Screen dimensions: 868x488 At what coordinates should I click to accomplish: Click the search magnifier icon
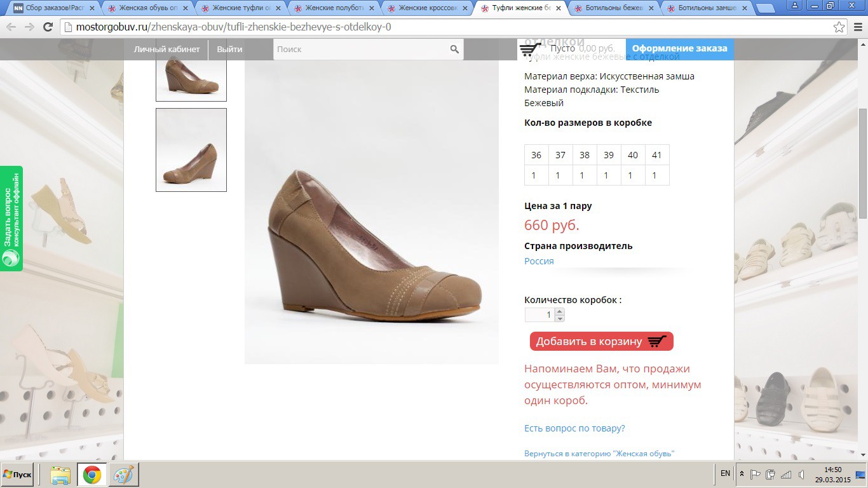(x=454, y=49)
